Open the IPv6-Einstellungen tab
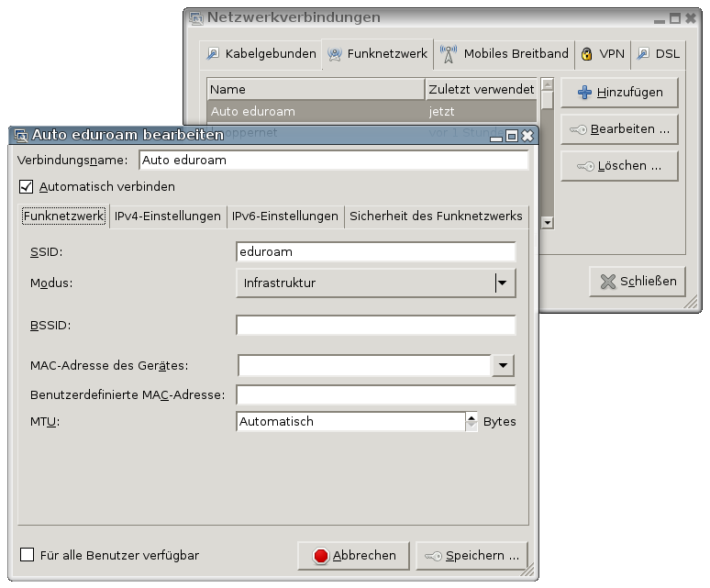This screenshot has height=588, width=710. click(x=285, y=216)
